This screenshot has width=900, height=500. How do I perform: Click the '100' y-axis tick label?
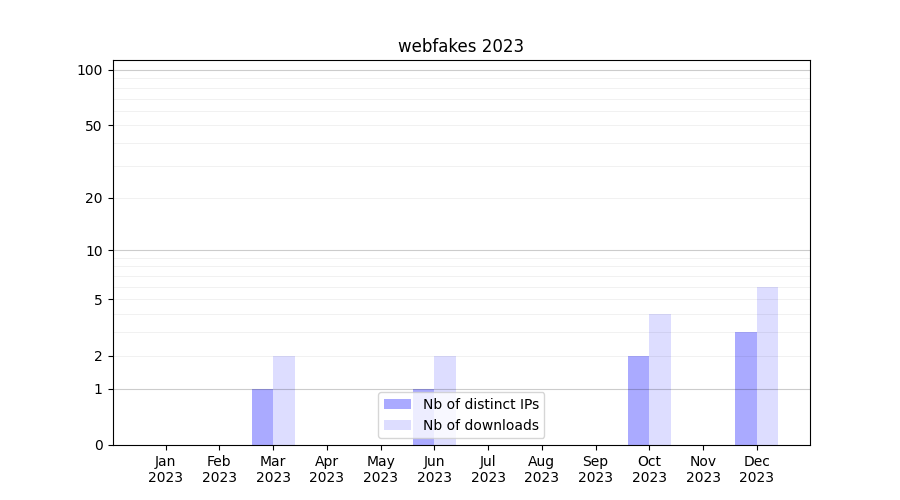(90, 70)
